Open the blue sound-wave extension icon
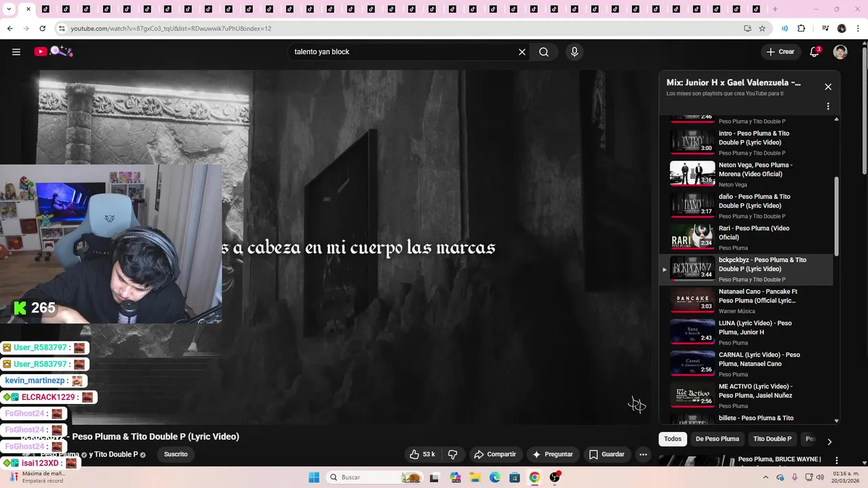 click(785, 28)
